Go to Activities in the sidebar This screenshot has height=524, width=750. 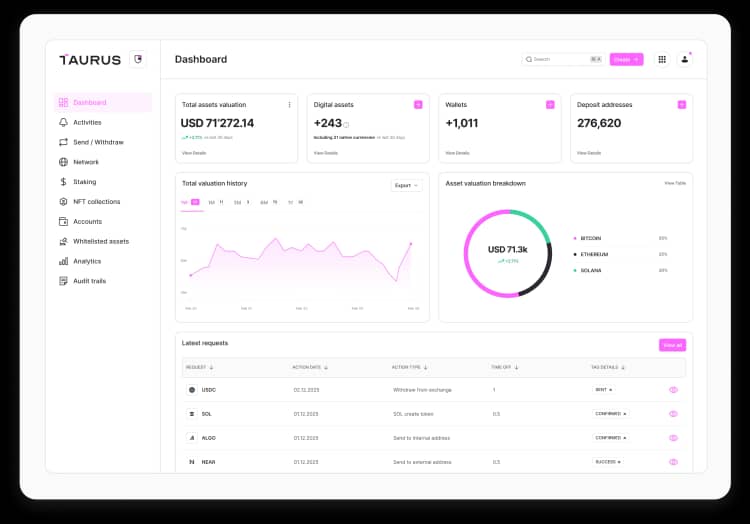point(87,122)
